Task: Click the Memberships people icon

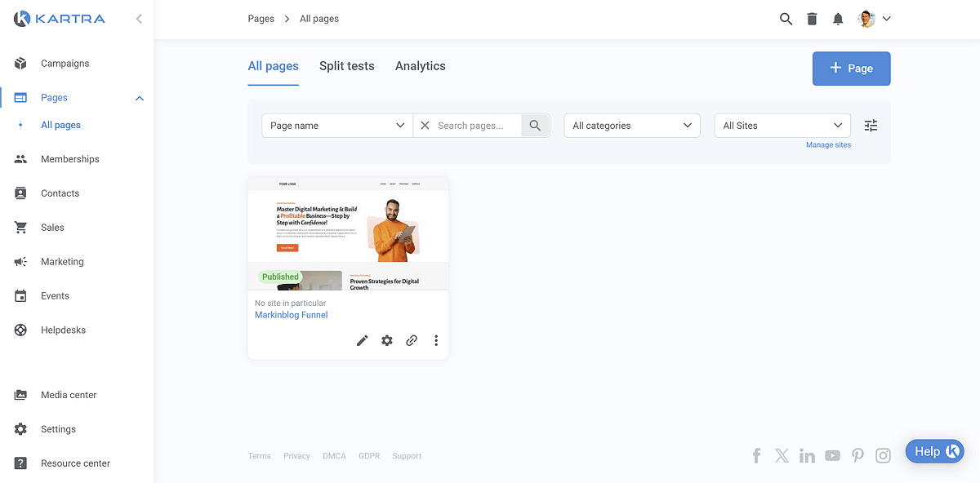Action: pyautogui.click(x=20, y=159)
